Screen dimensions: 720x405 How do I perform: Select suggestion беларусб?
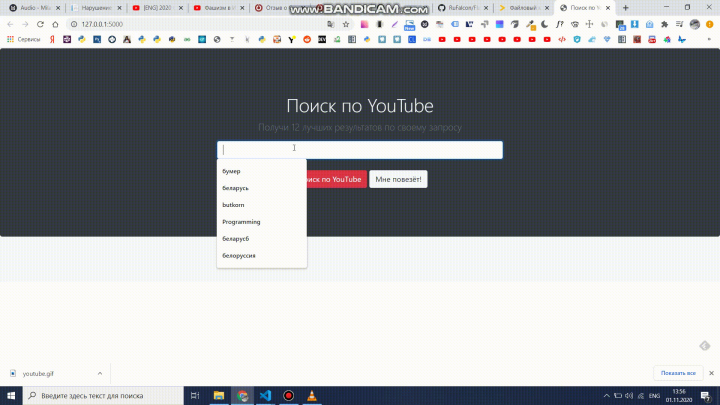[x=262, y=239]
